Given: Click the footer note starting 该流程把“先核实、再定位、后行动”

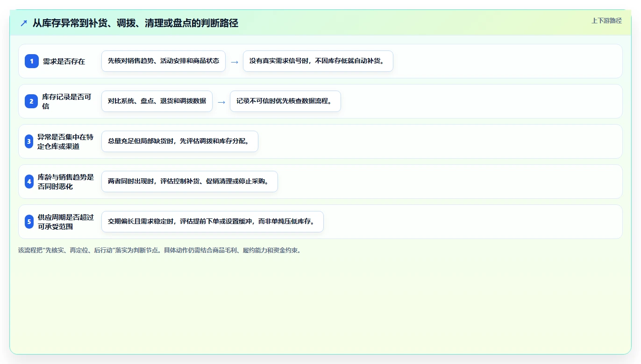Looking at the screenshot, I should pyautogui.click(x=160, y=250).
